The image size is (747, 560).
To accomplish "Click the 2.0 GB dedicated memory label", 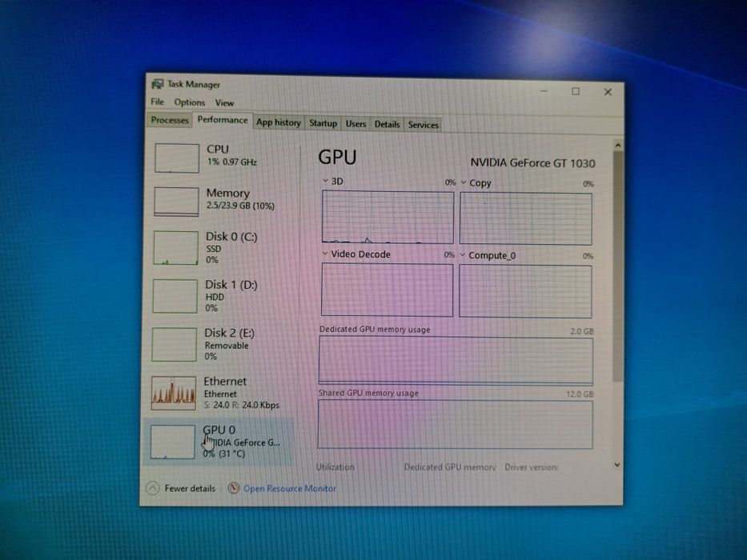I will [x=582, y=331].
